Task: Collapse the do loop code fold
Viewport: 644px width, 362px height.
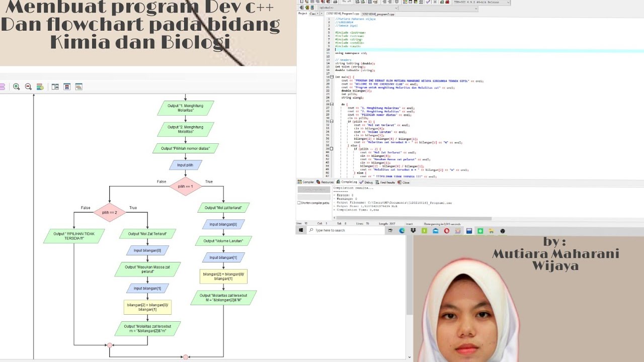Action: click(x=332, y=104)
